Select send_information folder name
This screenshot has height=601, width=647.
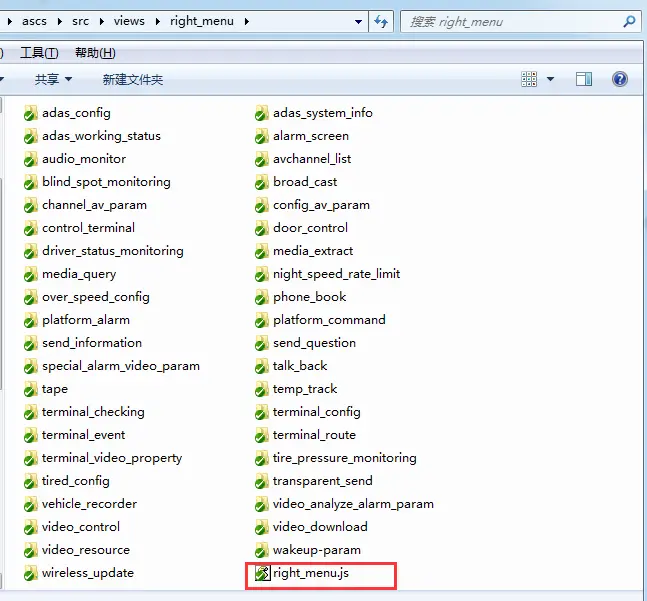(92, 343)
